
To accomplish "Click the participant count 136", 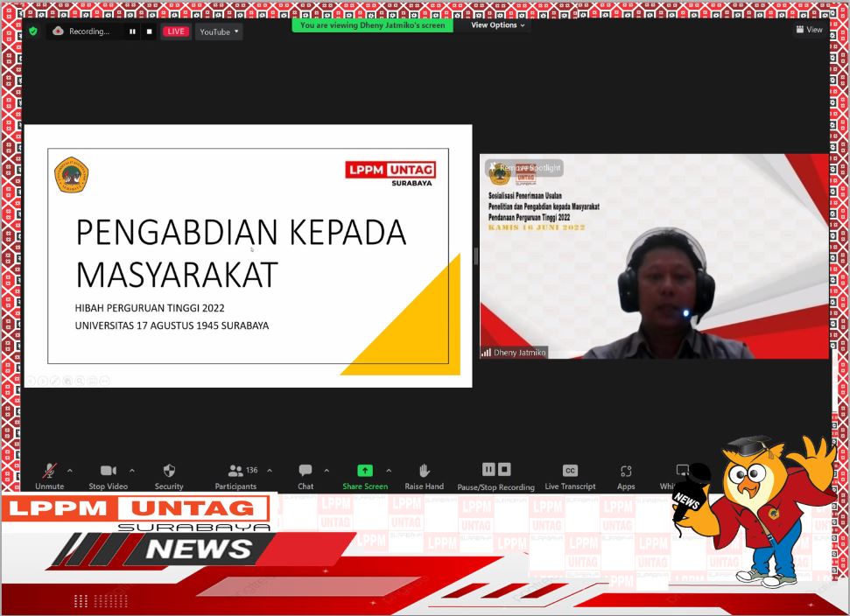I will [252, 470].
